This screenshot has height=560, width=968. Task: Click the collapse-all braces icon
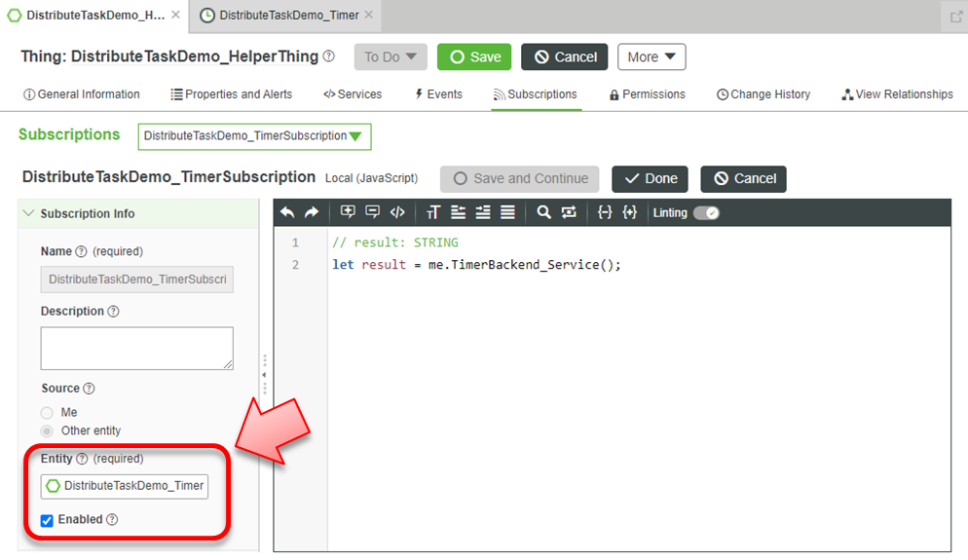605,213
